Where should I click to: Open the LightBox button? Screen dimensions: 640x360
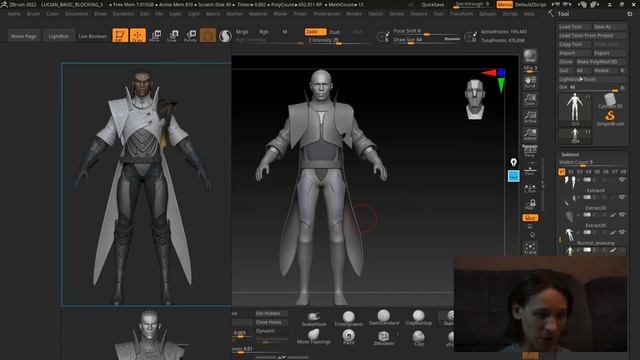(x=58, y=36)
